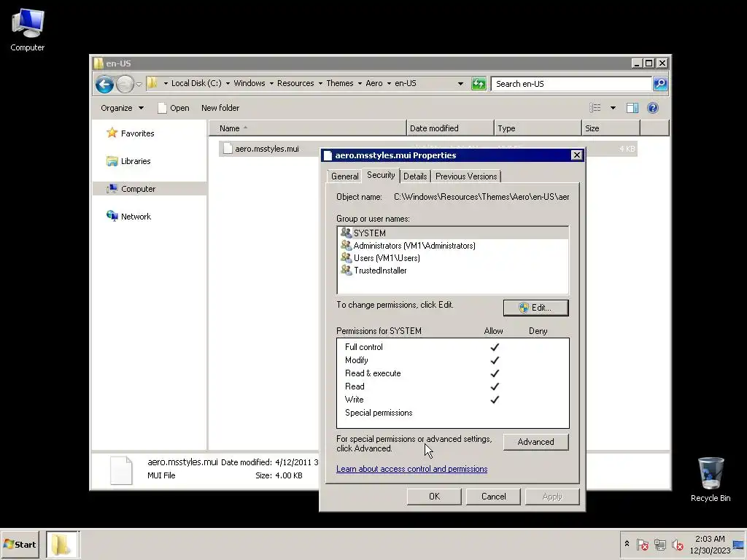Sort by the Name column header

point(308,128)
